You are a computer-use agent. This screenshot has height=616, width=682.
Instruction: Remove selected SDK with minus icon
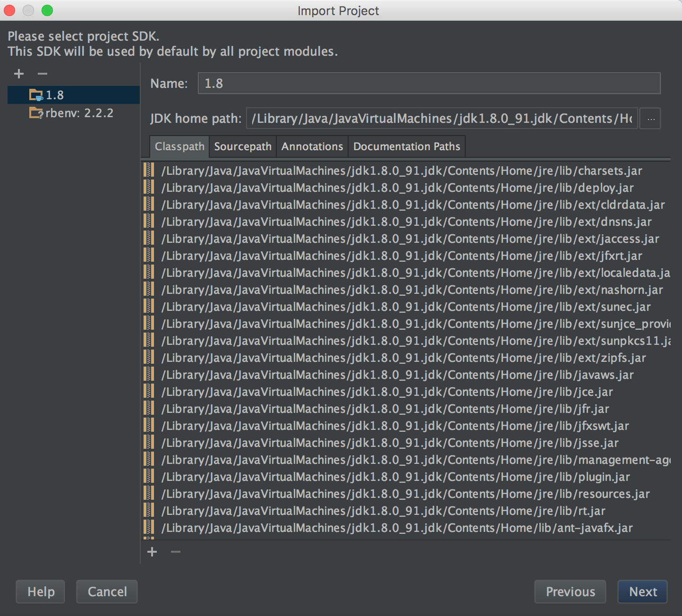pyautogui.click(x=43, y=74)
